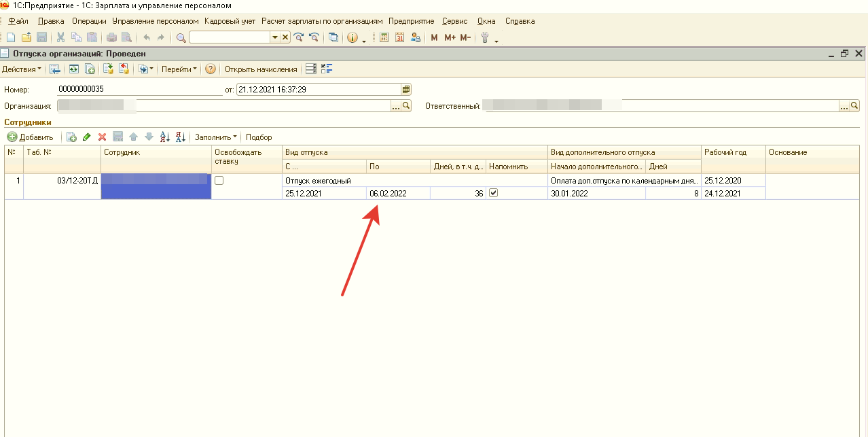Image resolution: width=868 pixels, height=437 pixels.
Task: Click the Добавить button
Action: coord(31,137)
